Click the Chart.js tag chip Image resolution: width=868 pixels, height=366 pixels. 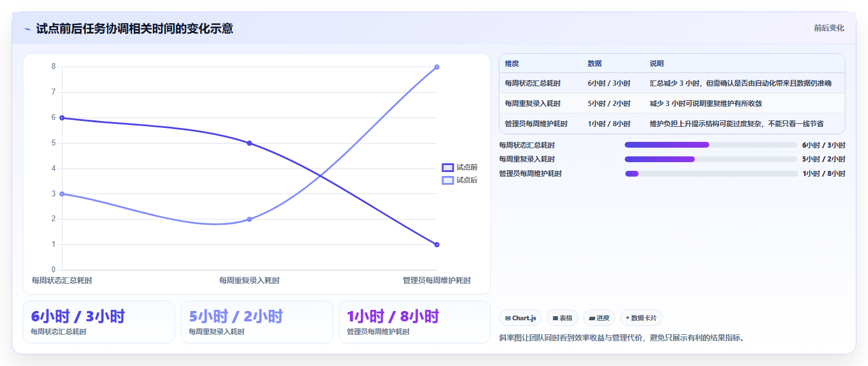point(520,318)
